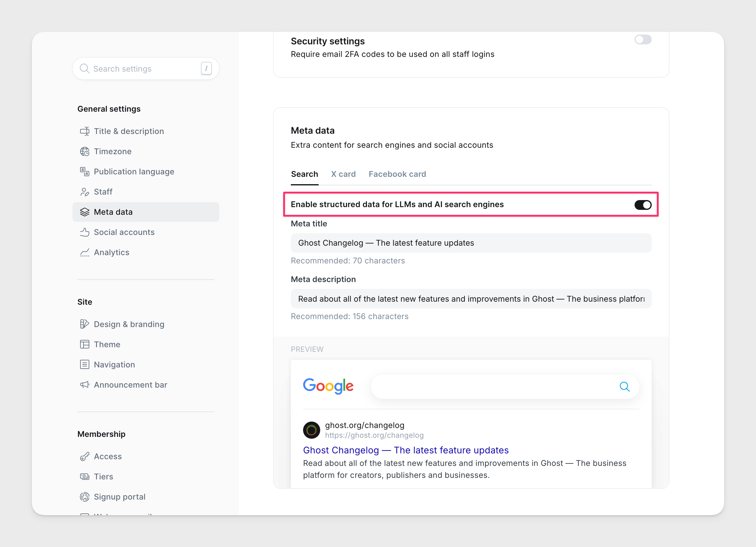Click the Timezone globe icon

(85, 151)
